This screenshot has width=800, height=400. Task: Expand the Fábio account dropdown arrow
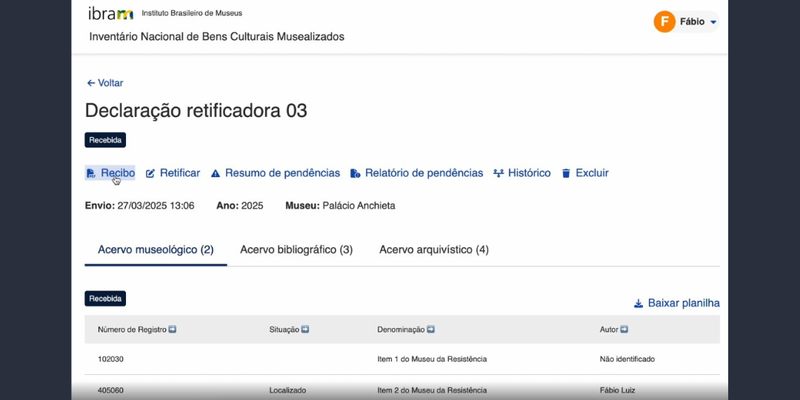click(x=713, y=22)
